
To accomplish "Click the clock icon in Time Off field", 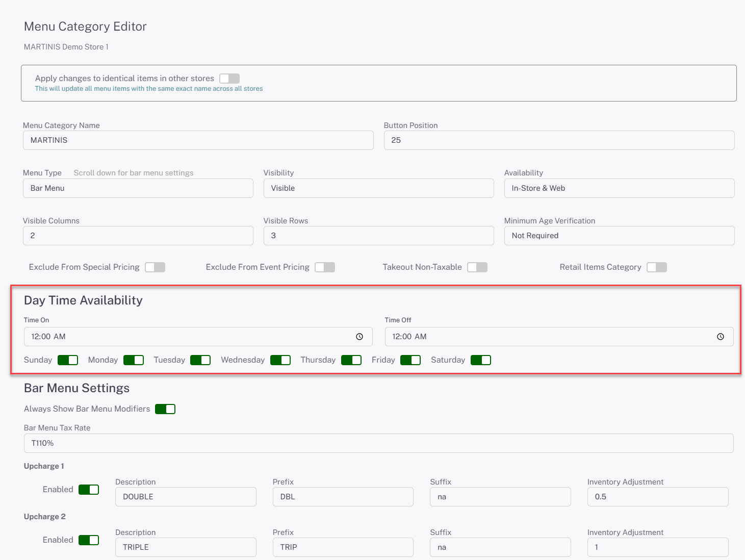I will pos(721,337).
